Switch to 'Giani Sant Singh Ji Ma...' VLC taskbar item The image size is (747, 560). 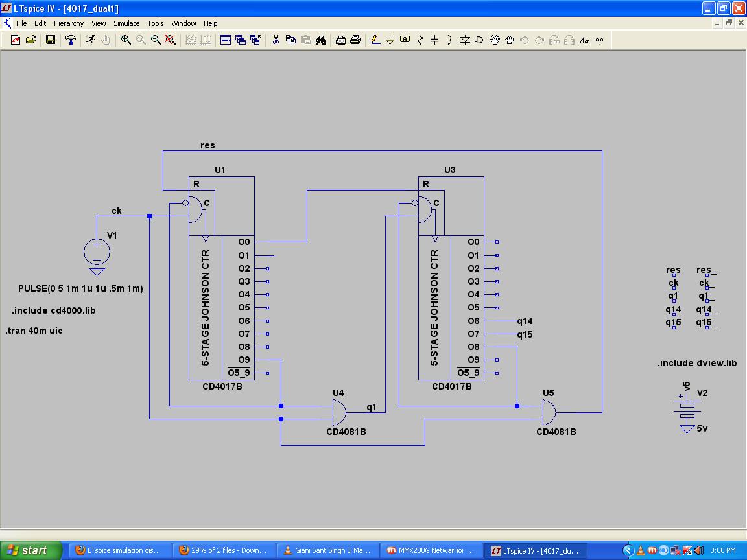327,550
